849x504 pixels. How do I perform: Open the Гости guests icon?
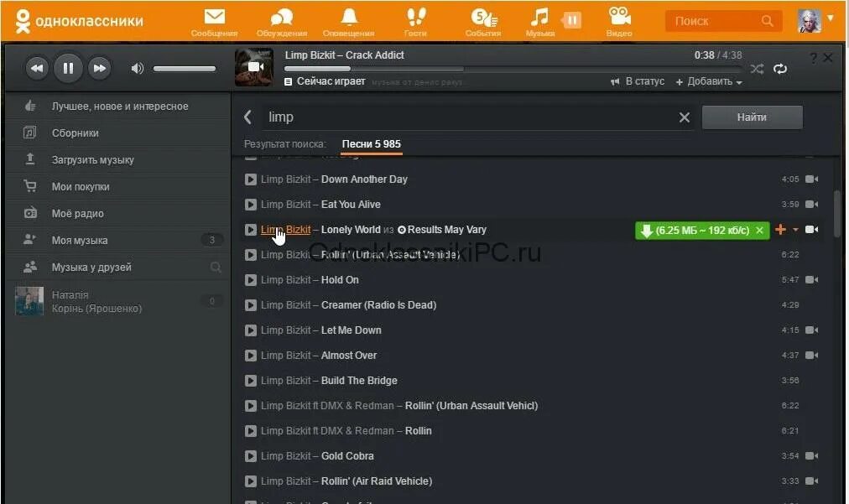click(416, 18)
